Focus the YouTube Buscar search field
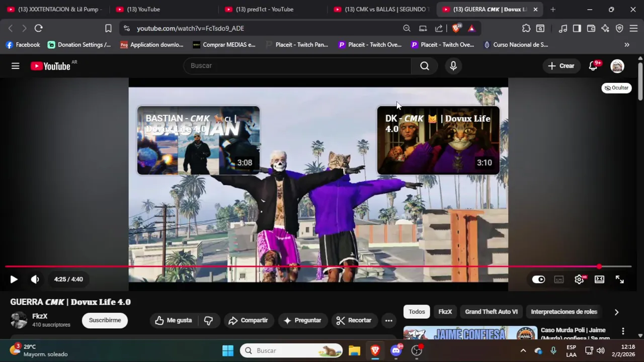The width and height of the screenshot is (644, 362). [298, 66]
